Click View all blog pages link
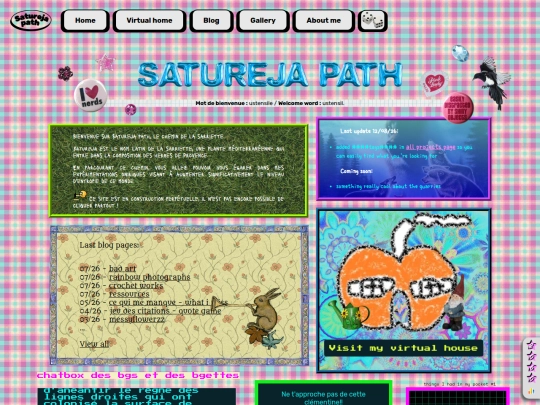The image size is (540, 405). pyautogui.click(x=94, y=344)
